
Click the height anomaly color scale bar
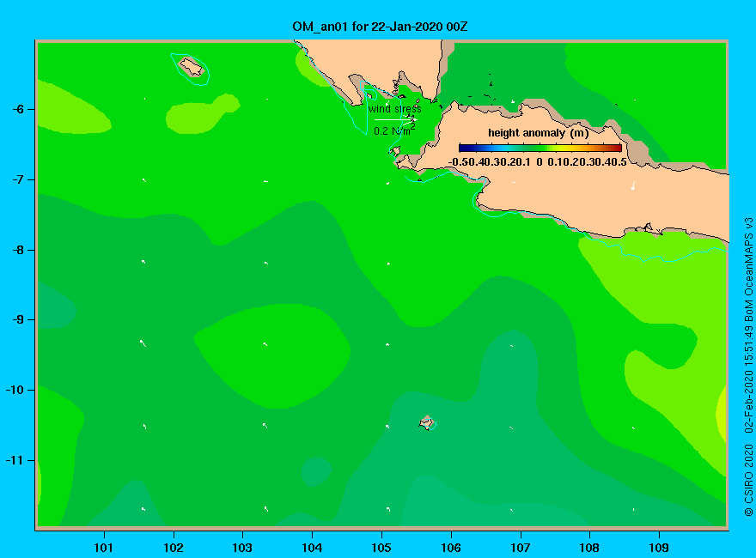(x=540, y=148)
